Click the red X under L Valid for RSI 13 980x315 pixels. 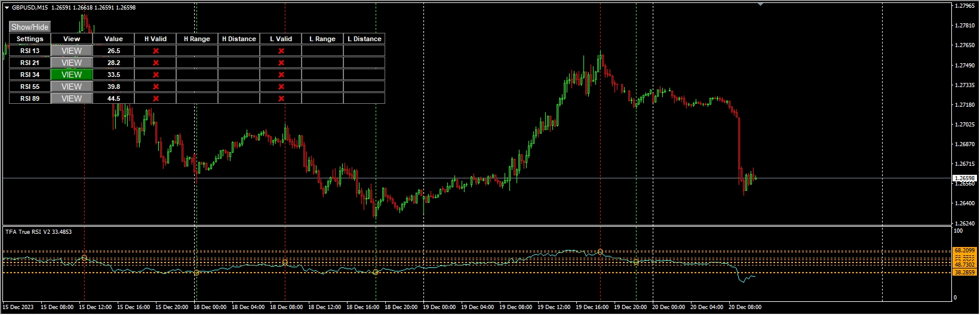[x=281, y=51]
